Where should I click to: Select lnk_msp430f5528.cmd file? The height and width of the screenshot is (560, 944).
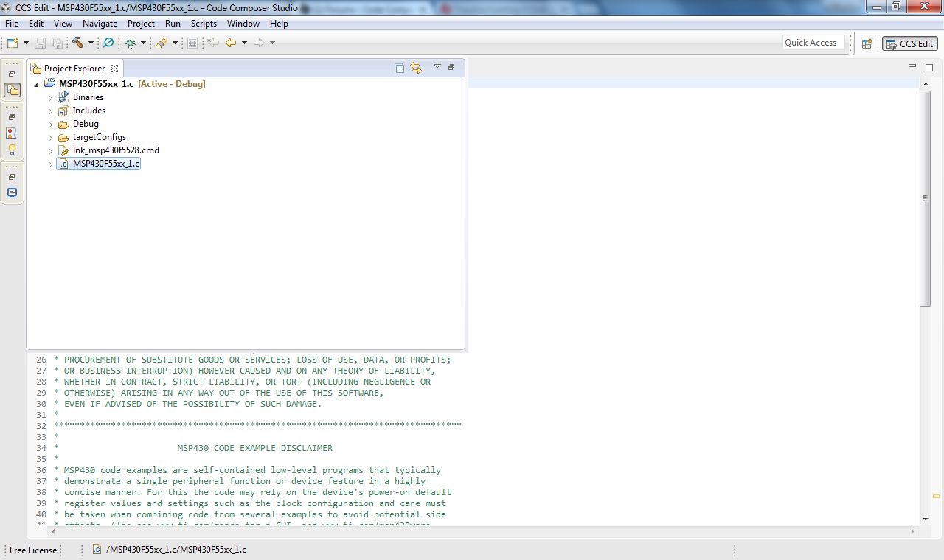point(116,150)
